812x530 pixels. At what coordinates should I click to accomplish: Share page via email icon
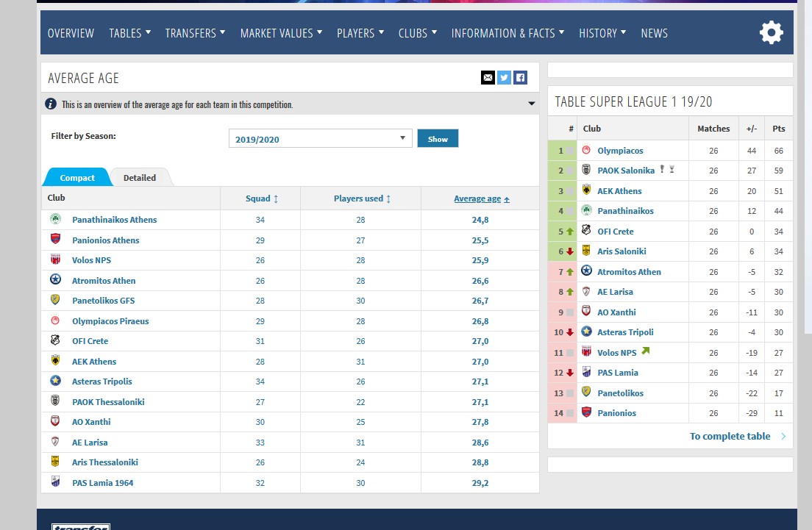tap(488, 78)
